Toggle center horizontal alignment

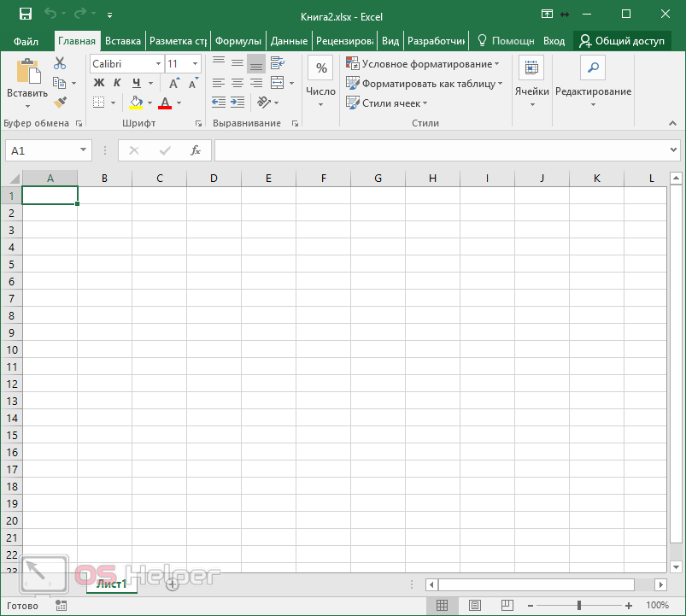point(237,84)
